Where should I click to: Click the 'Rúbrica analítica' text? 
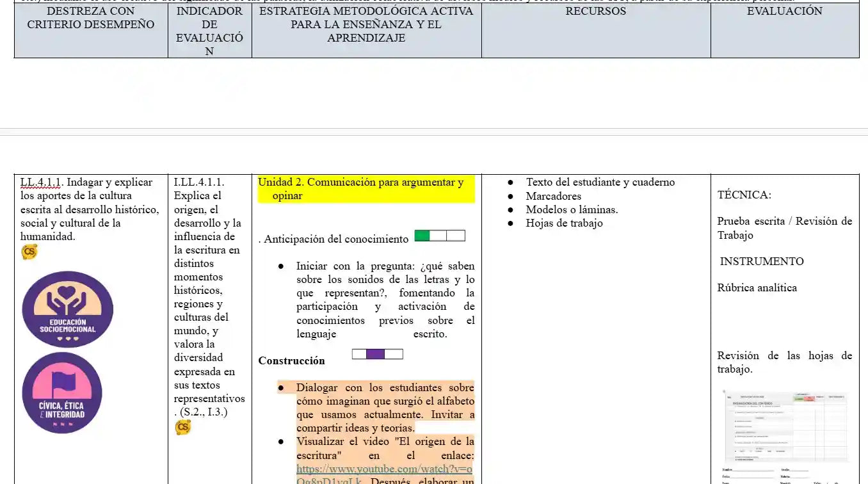pyautogui.click(x=757, y=288)
